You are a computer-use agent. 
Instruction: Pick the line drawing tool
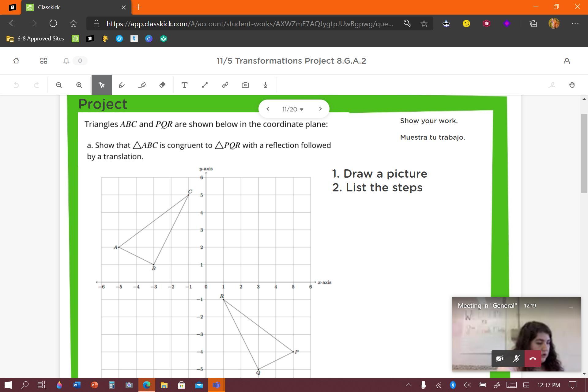pos(205,85)
